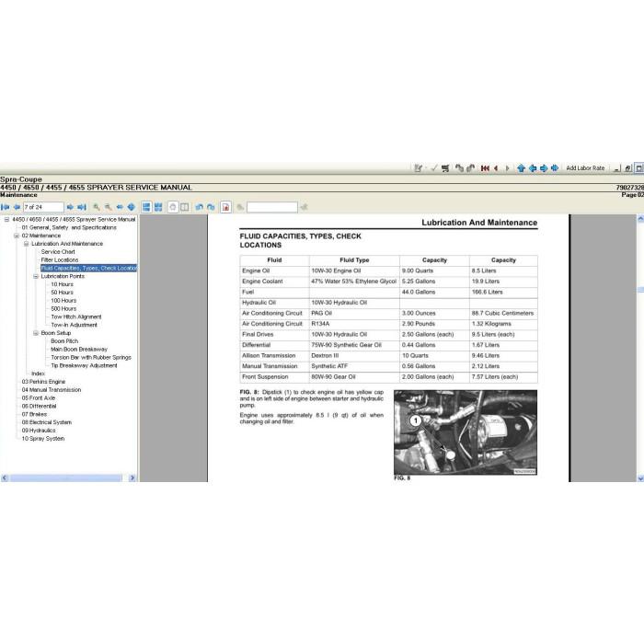644x644 pixels.
Task: Click the zoom out magnifier icon
Action: click(108, 207)
